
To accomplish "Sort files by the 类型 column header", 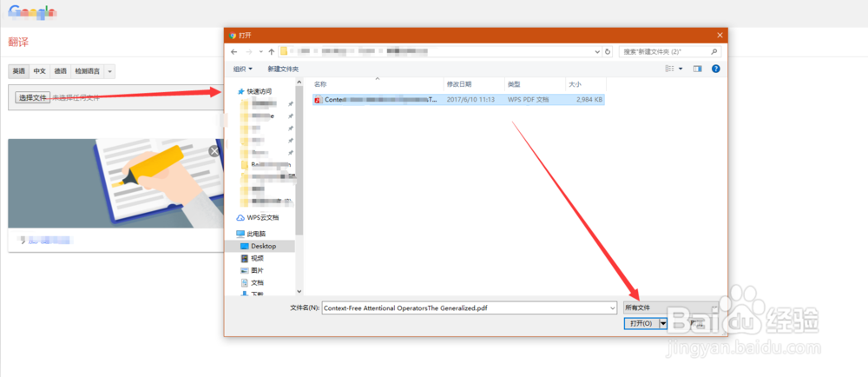I will 534,84.
